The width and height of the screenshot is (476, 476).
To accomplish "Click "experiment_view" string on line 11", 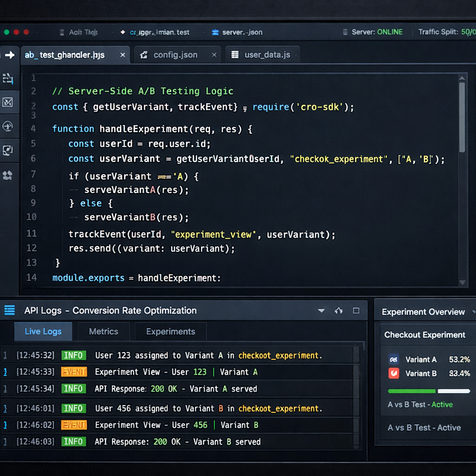I will click(x=213, y=235).
